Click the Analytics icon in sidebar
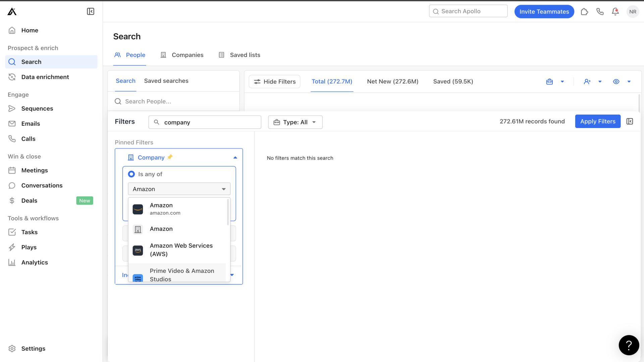This screenshot has height=362, width=644. point(12,262)
